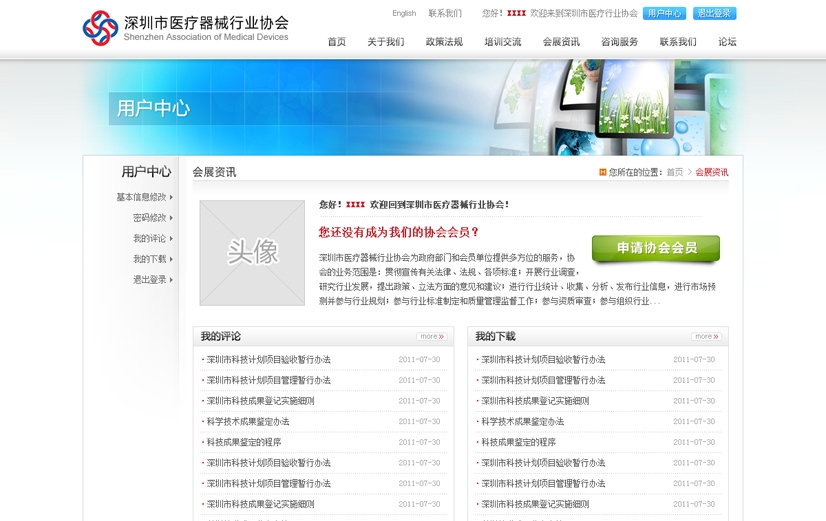Click the orange location icon before 您所在的位置
Screen dimensions: 826x521
tap(602, 172)
